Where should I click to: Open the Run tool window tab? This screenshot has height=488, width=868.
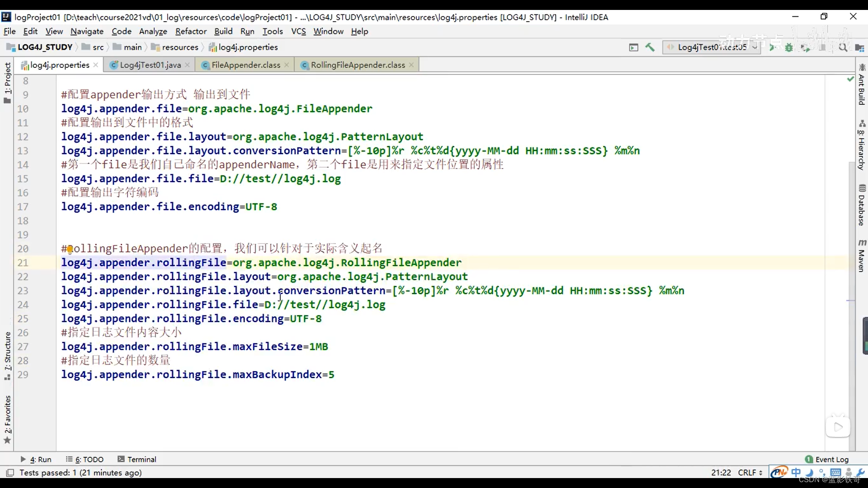point(36,459)
